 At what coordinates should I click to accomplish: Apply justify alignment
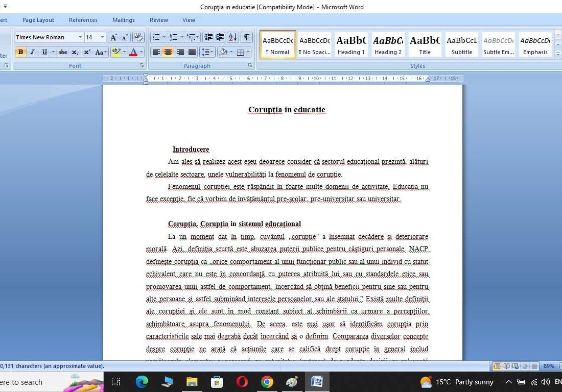(x=193, y=52)
